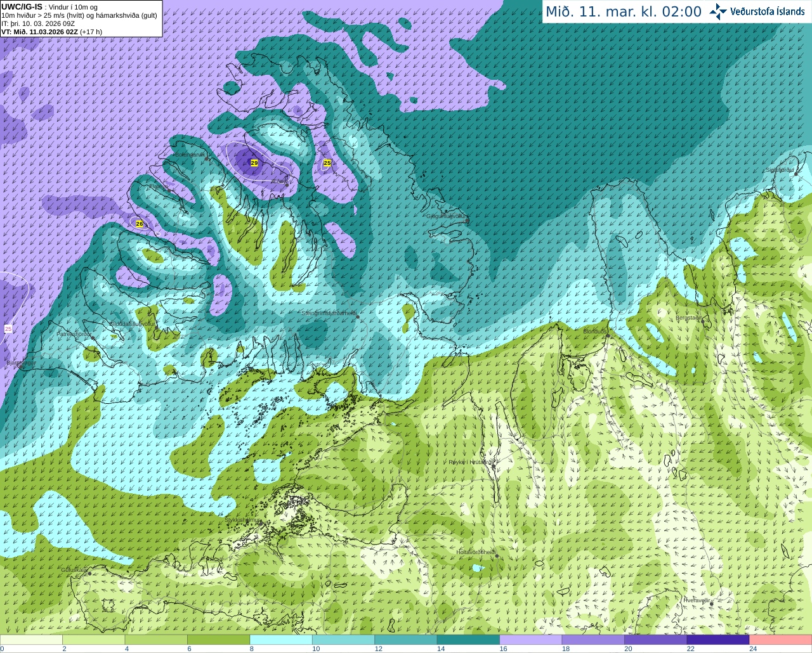
Task: Click the 8–10 m/s pale cyan legend swatch
Action: [x=281, y=640]
